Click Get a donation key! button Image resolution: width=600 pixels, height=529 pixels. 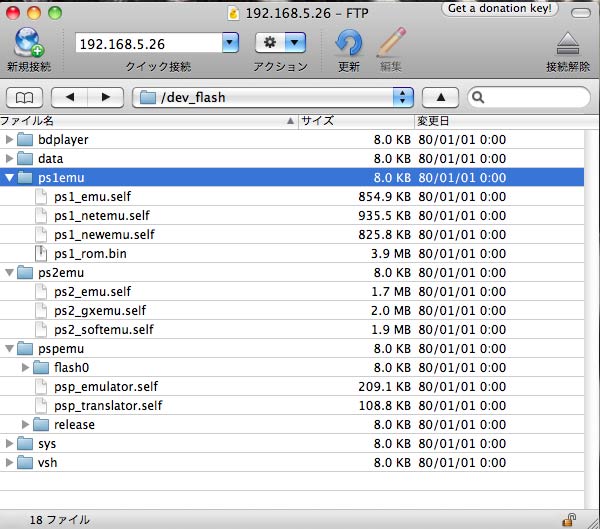click(499, 8)
